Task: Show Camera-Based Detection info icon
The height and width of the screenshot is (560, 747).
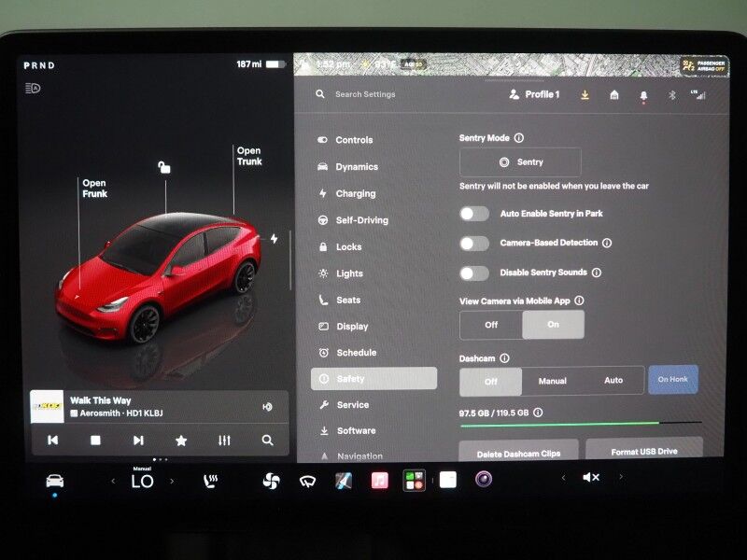Action: (606, 243)
